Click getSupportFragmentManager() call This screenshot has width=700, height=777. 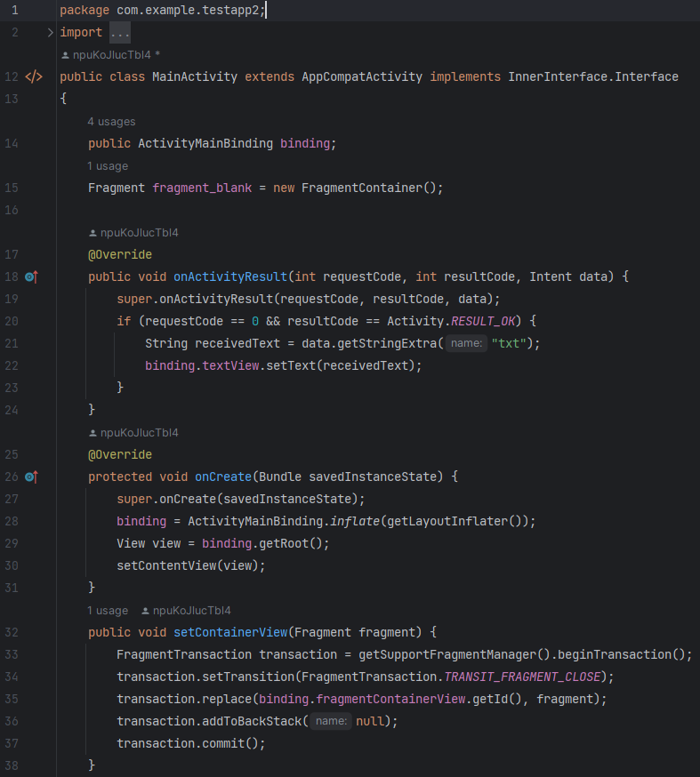(x=455, y=654)
